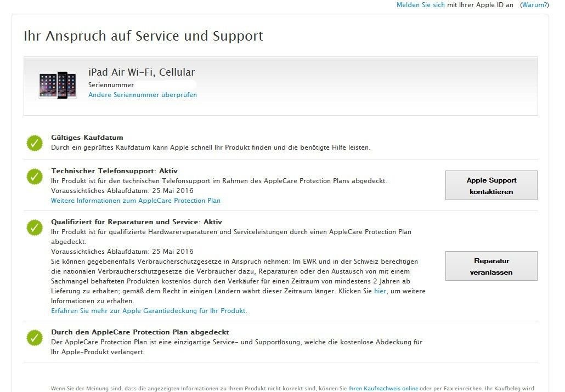Click the Warum? link at top right
The width and height of the screenshot is (565, 392).
coord(534,5)
